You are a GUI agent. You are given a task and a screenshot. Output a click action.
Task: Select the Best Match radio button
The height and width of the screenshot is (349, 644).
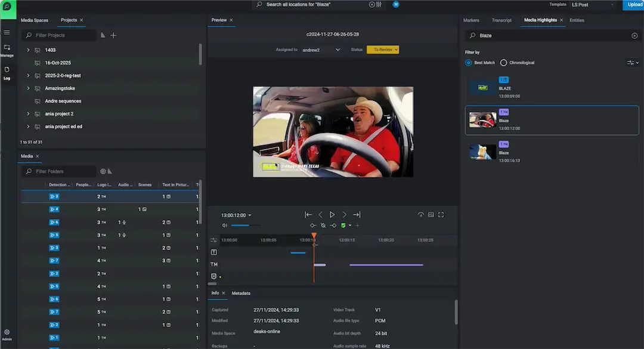469,63
